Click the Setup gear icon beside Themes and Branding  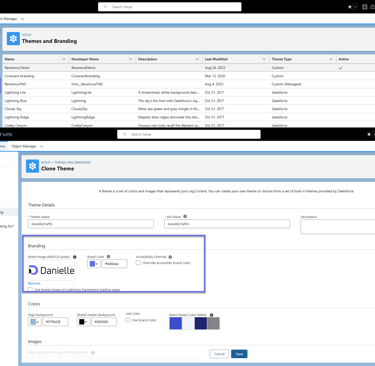13,39
